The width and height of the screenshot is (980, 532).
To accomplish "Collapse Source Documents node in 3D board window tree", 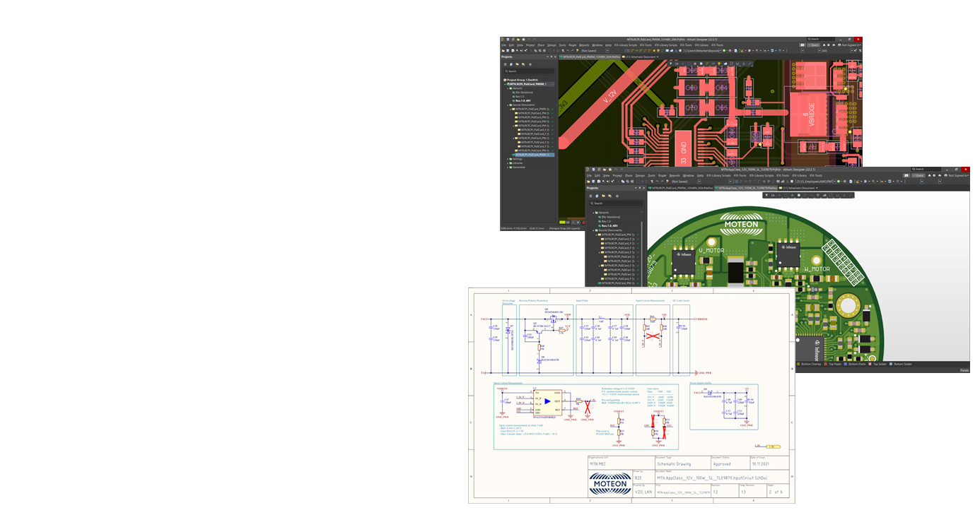I will (x=593, y=230).
